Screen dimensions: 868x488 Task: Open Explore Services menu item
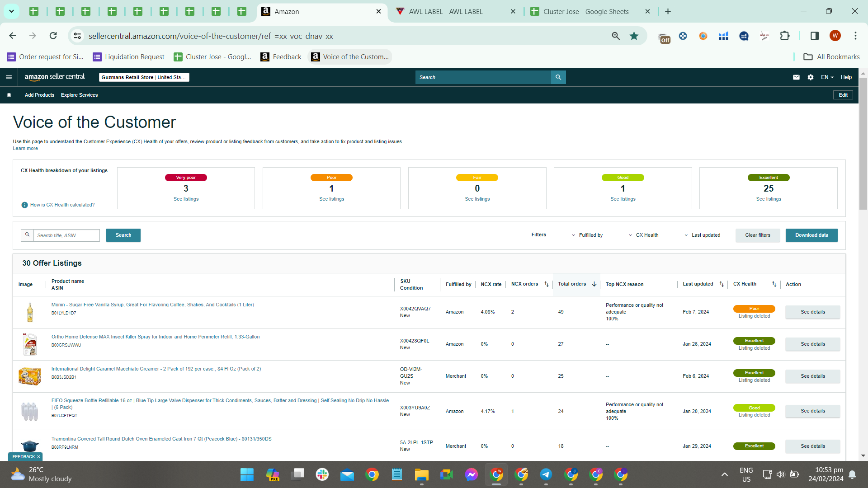click(x=79, y=95)
